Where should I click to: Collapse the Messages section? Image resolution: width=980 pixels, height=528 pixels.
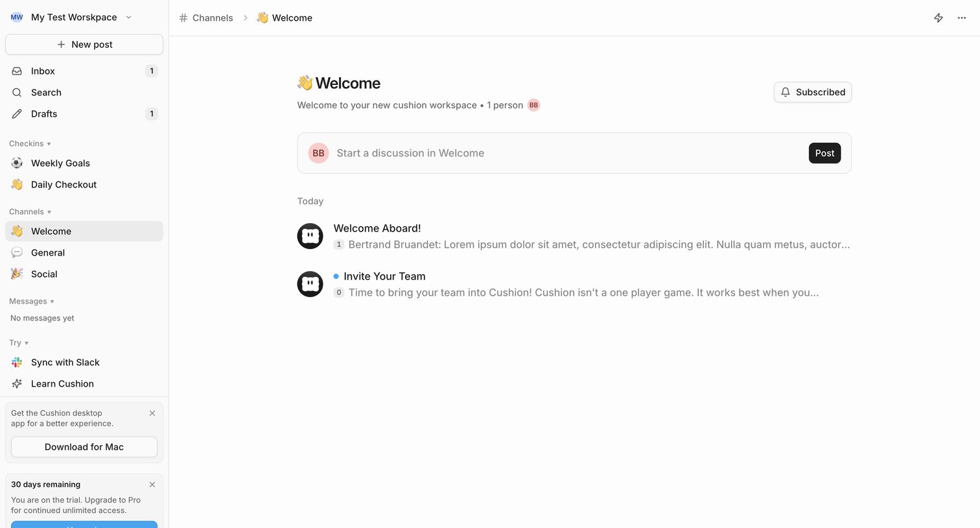coord(32,302)
